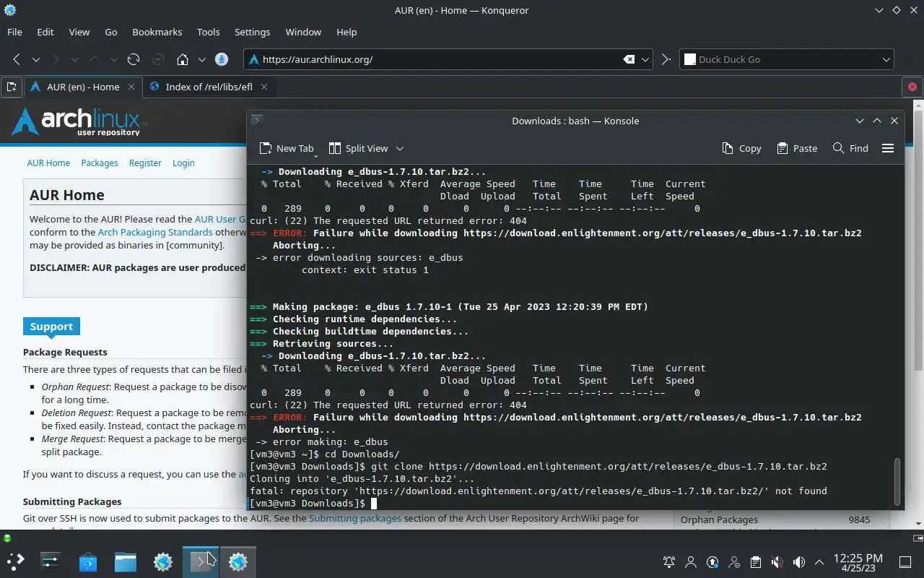Viewport: 924px width, 578px height.
Task: Open Find in Konsole toolbar
Action: (x=850, y=148)
